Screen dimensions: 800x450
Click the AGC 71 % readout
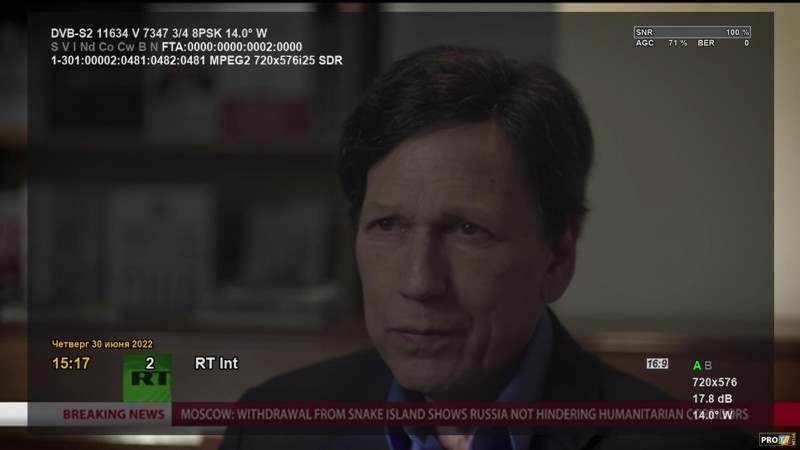[x=661, y=43]
